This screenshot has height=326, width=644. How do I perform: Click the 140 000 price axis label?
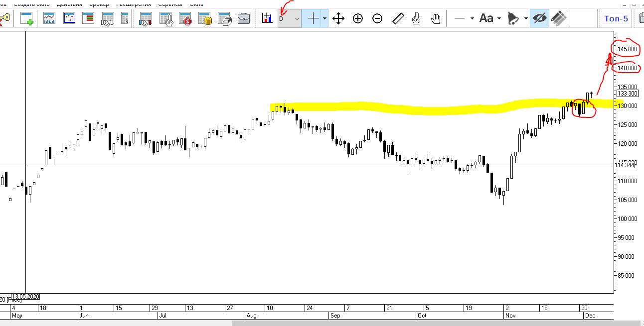pyautogui.click(x=628, y=68)
